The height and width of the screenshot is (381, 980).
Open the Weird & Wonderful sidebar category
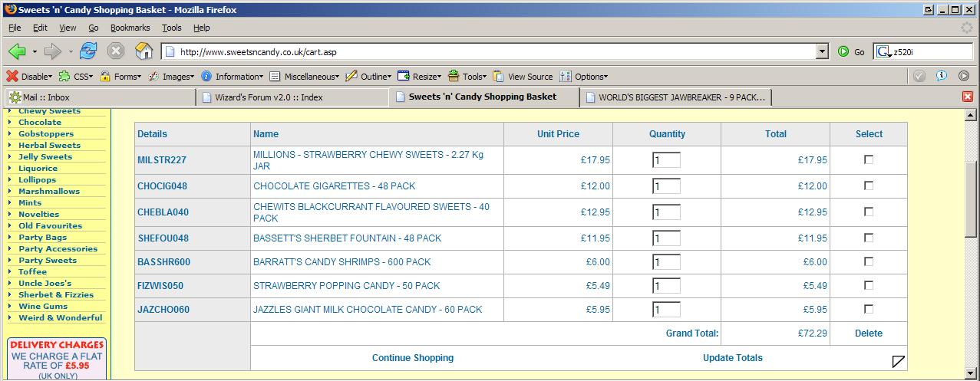(x=60, y=317)
